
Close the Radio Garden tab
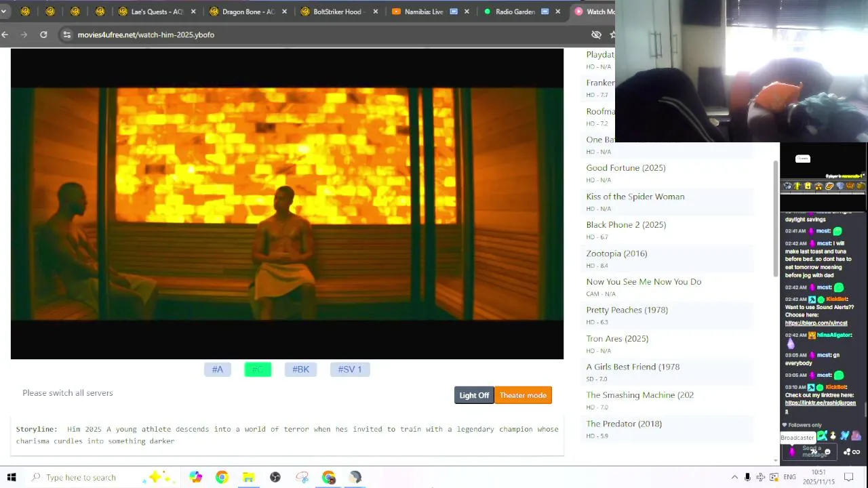coord(558,12)
